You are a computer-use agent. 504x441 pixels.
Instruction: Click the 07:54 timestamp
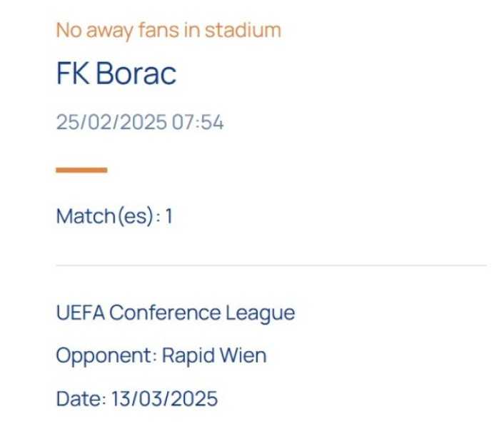[197, 123]
